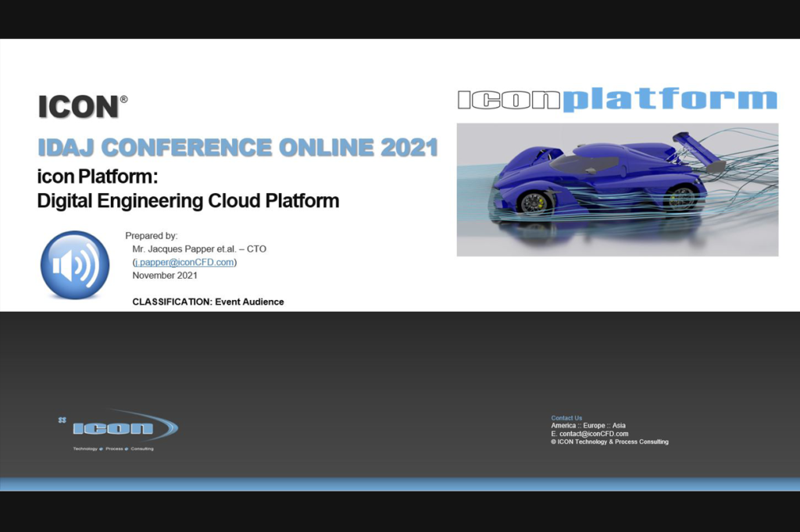Viewport: 800px width, 532px height.
Task: Select the Contact Us heading
Action: pyautogui.click(x=566, y=418)
